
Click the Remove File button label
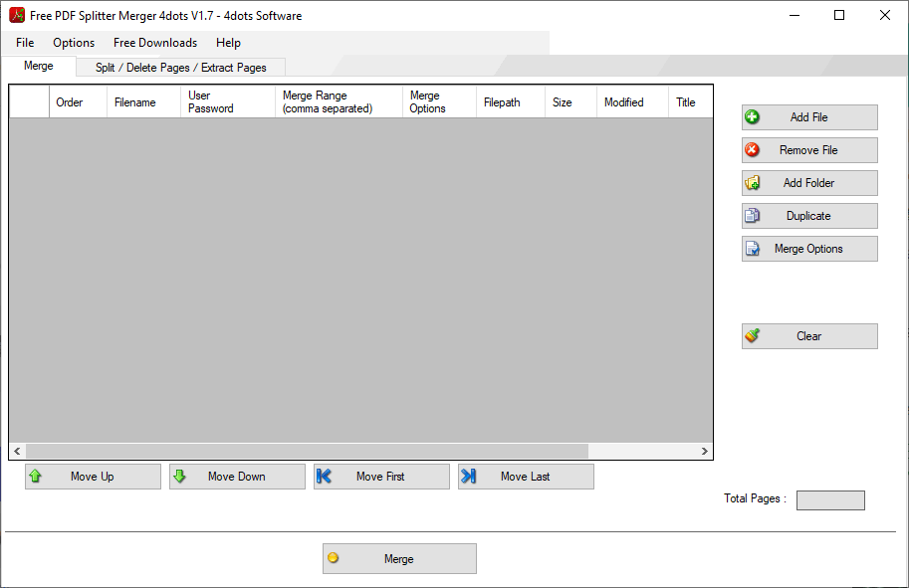point(808,150)
